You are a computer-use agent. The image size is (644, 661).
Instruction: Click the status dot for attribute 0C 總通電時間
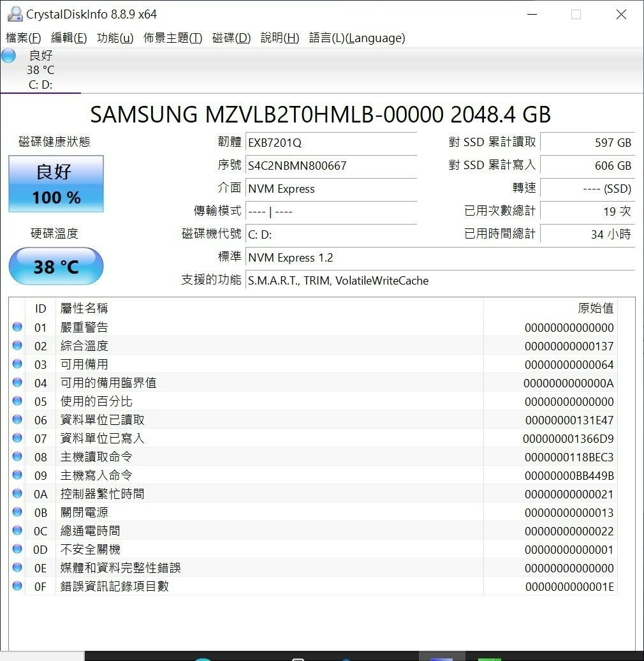[x=17, y=530]
